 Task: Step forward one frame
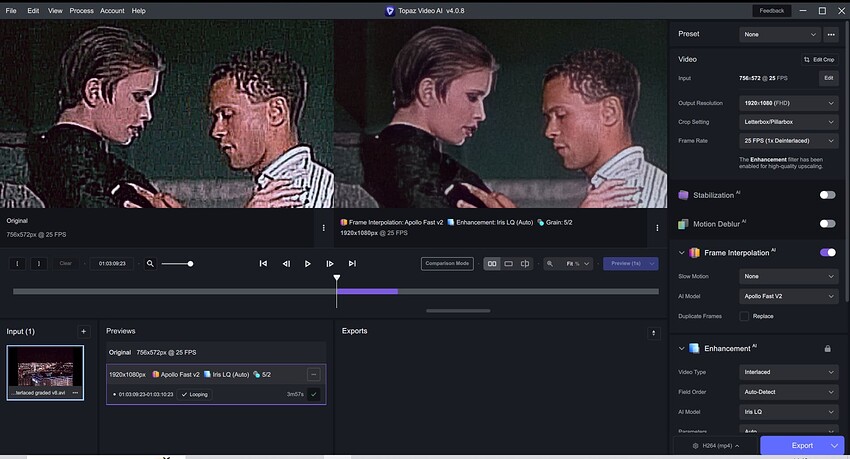click(330, 263)
